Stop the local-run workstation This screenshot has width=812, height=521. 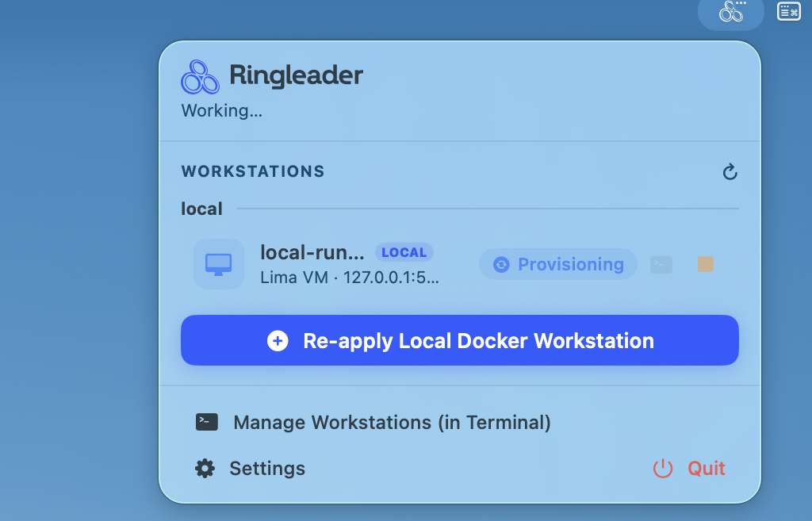tap(705, 264)
